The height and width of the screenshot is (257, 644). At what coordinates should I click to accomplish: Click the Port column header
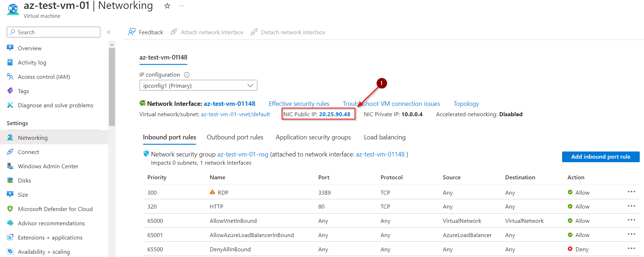[324, 178]
